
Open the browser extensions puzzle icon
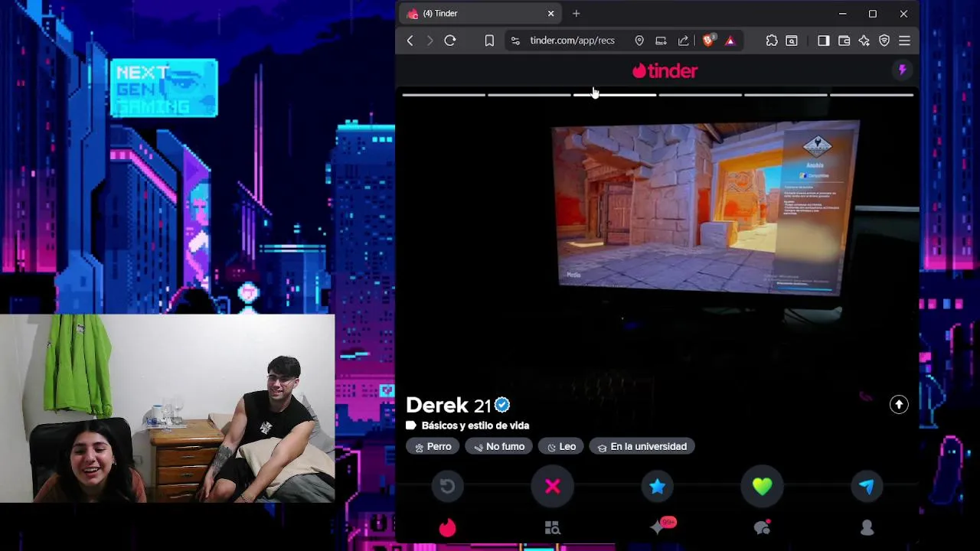(x=772, y=41)
